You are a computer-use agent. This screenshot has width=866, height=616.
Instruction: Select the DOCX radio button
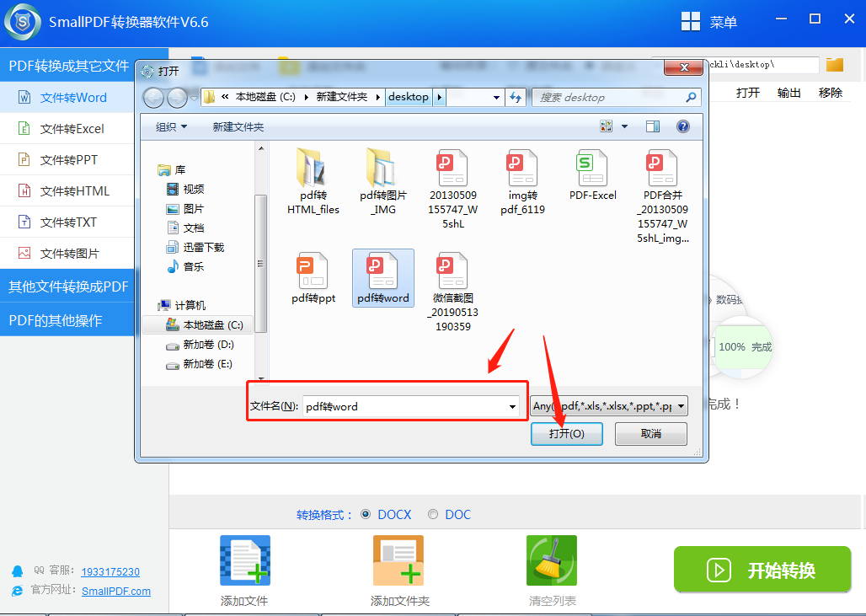pos(367,514)
